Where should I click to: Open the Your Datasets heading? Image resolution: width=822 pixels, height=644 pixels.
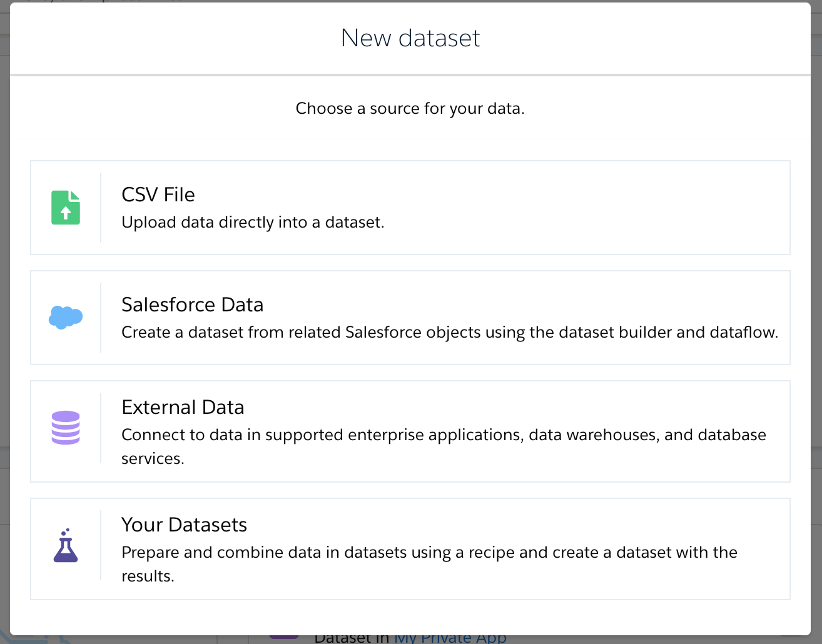[184, 525]
